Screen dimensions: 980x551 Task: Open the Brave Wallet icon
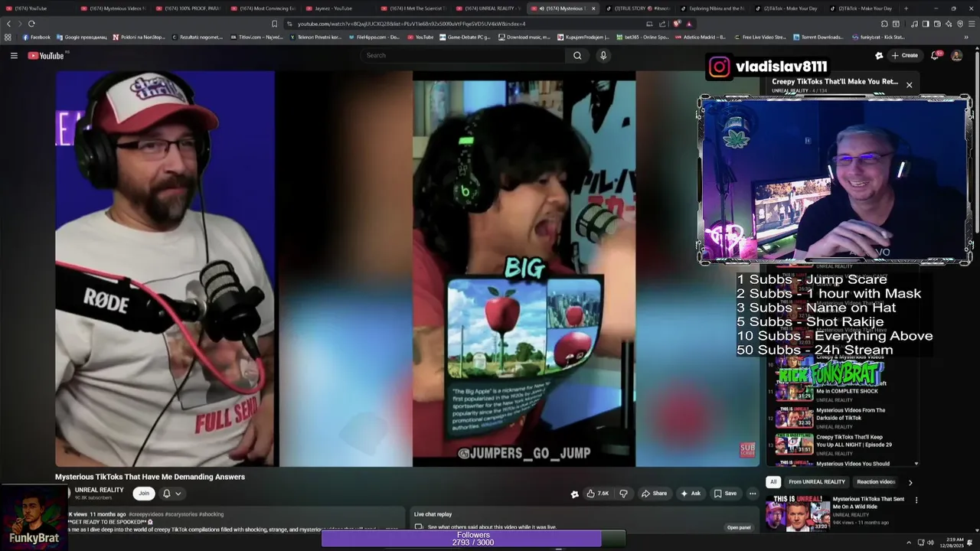(937, 24)
